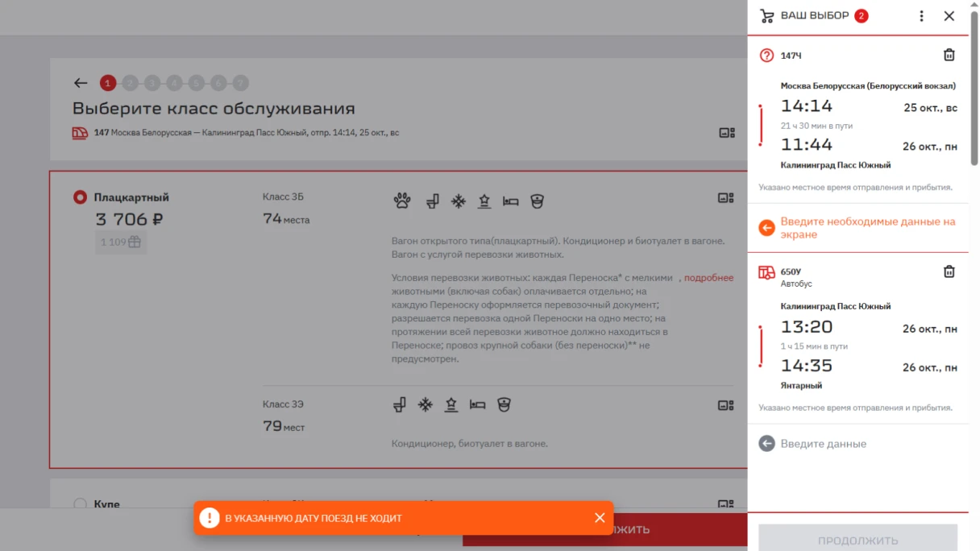Click the snowflake icon in Класс 3Э row
Screen dimensions: 980x551
(425, 404)
